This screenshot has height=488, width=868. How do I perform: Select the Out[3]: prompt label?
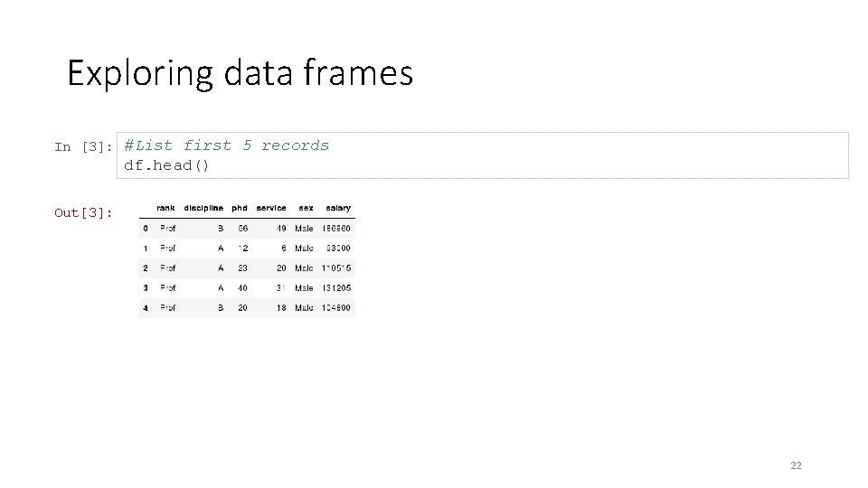[83, 213]
